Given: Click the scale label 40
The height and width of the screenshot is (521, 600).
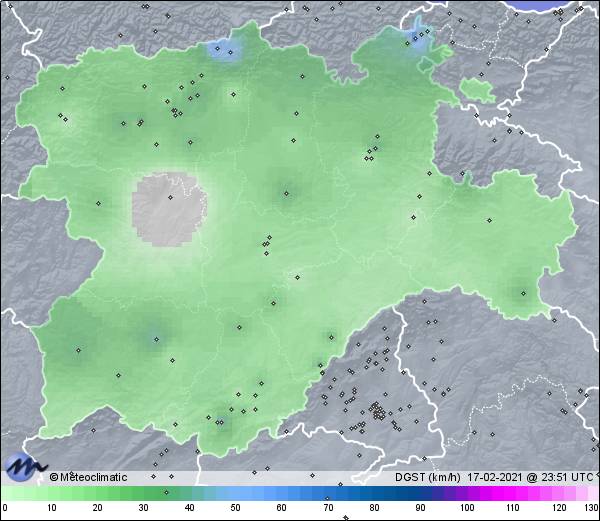Looking at the screenshot, I should 189,508.
